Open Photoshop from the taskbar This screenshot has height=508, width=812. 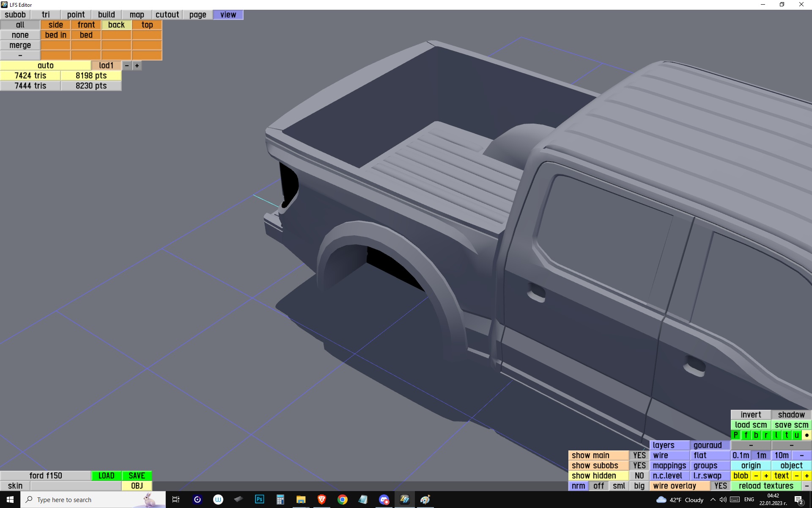tap(259, 500)
